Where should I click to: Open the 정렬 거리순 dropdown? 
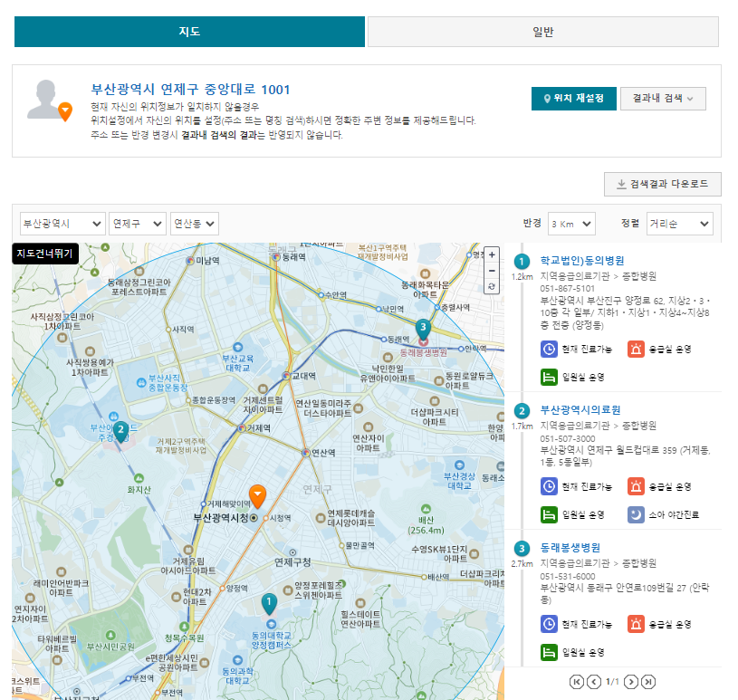[680, 224]
